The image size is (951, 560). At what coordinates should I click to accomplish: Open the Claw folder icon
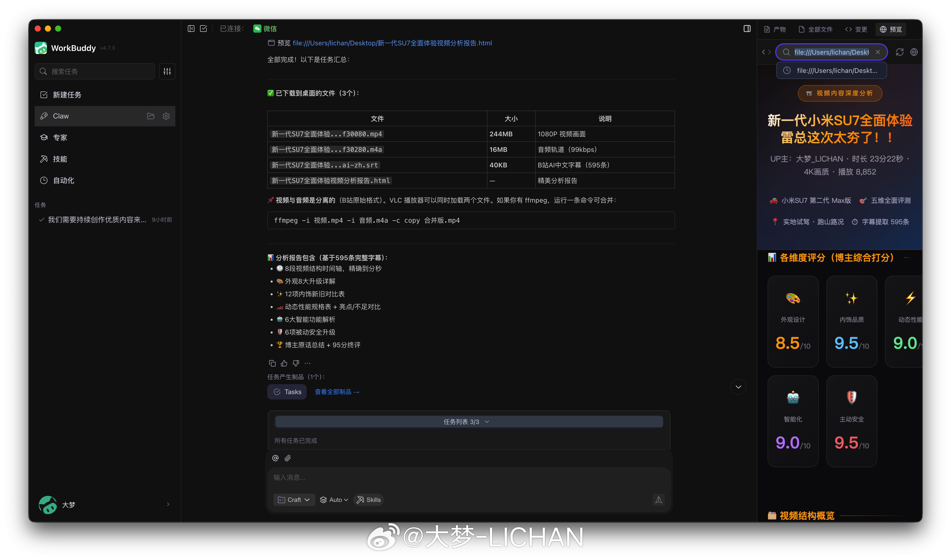tap(151, 116)
